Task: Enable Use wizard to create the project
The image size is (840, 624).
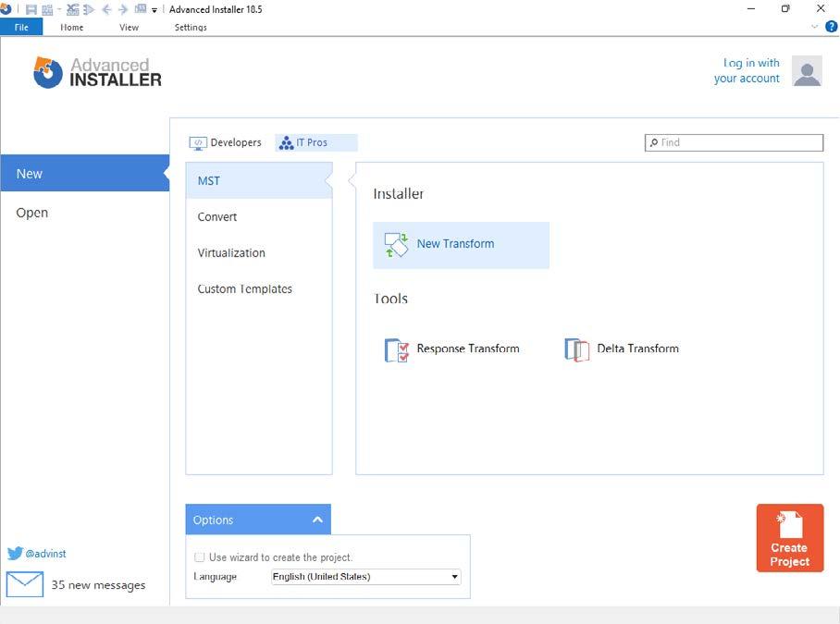Action: [x=199, y=557]
